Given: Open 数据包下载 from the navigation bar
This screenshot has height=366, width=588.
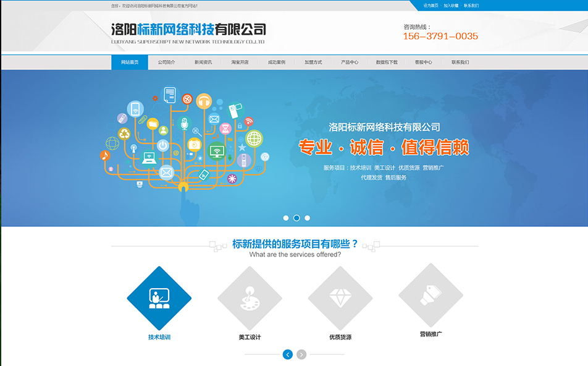Looking at the screenshot, I should (x=387, y=62).
